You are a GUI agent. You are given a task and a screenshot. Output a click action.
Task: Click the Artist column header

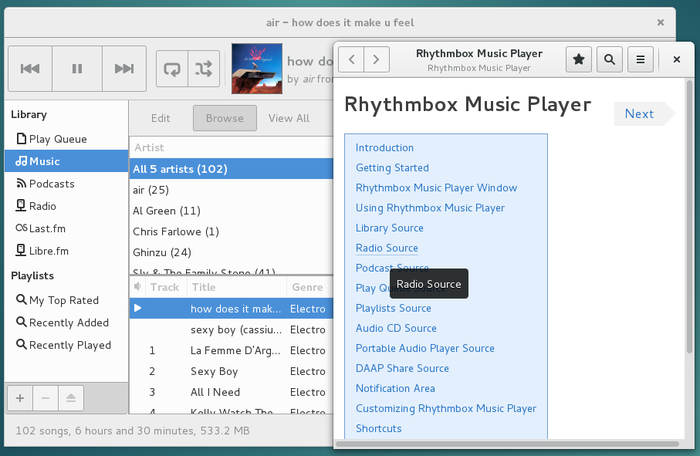(231, 147)
